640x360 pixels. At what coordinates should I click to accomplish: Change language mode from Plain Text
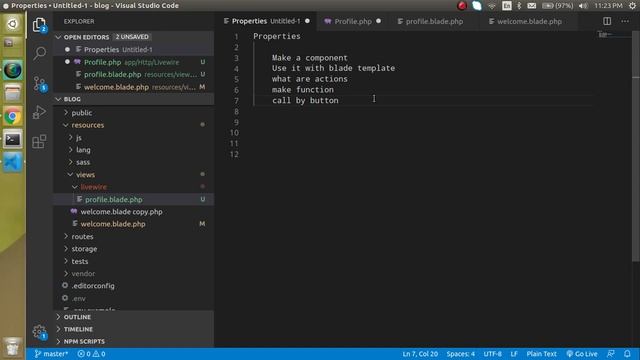tap(541, 354)
